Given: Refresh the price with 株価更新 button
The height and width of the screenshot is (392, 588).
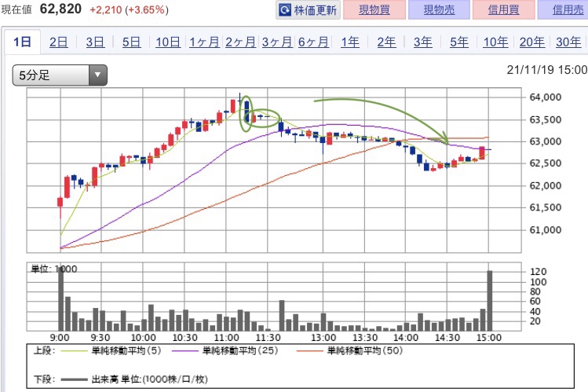Looking at the screenshot, I should (309, 9).
